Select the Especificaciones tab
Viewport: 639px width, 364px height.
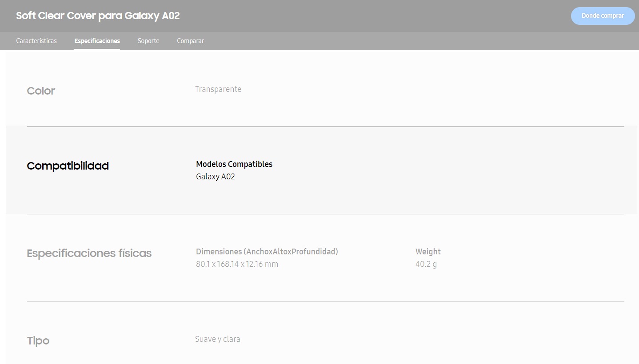(97, 41)
